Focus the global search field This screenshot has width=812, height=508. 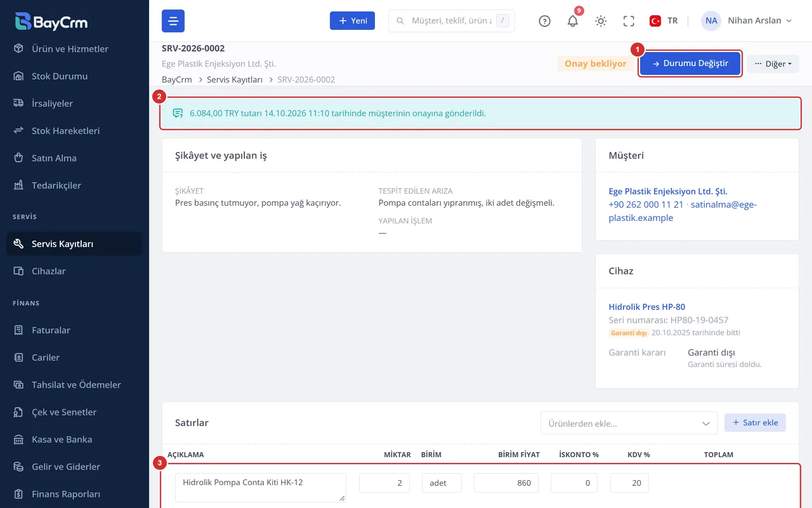(x=451, y=21)
